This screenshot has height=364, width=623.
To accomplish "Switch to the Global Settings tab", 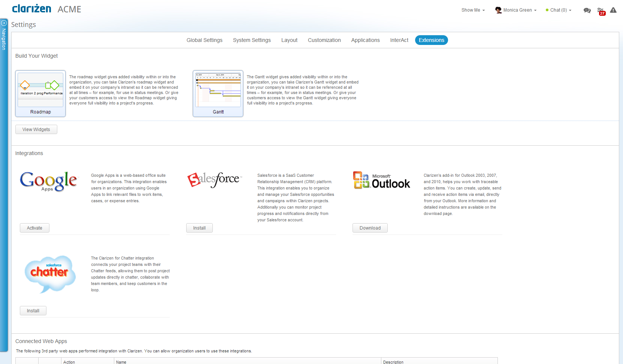I will 204,40.
